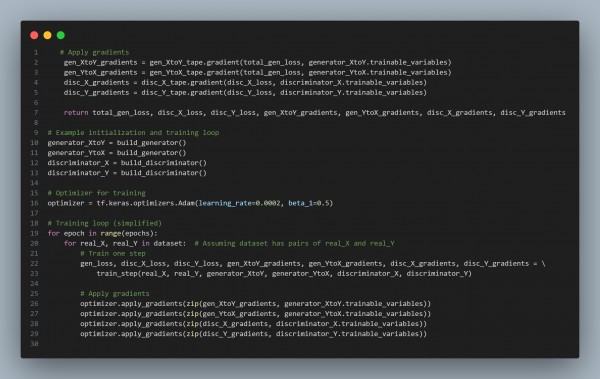
Task: Click line number 30 at bottom
Action: (x=34, y=344)
